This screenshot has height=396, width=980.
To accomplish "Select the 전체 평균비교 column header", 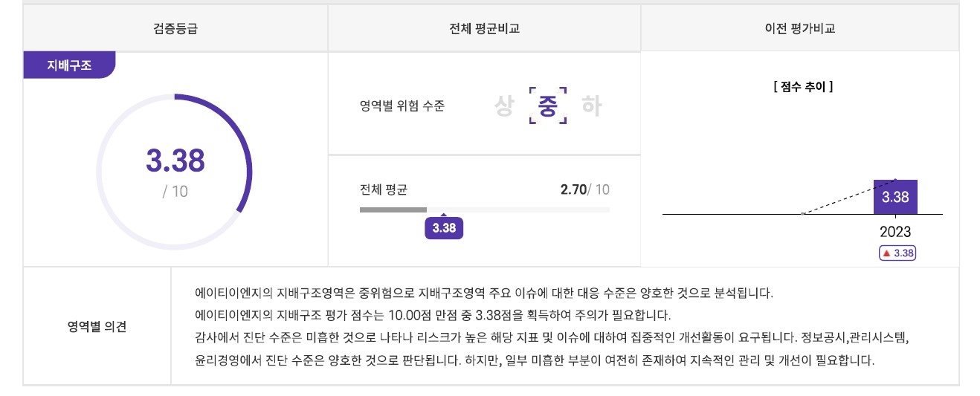I will [x=484, y=28].
